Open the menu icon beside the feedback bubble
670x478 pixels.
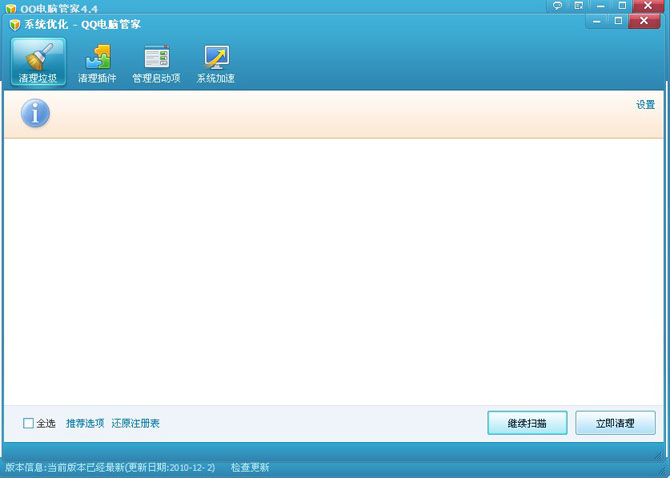(579, 6)
